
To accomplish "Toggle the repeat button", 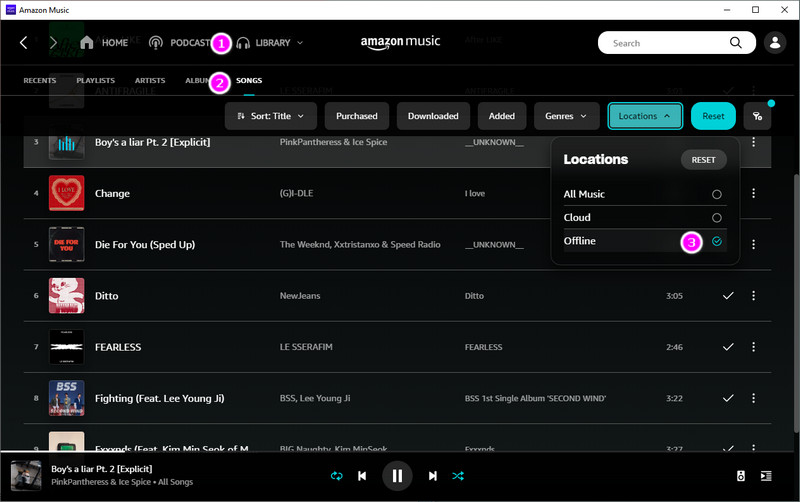I will pyautogui.click(x=337, y=476).
